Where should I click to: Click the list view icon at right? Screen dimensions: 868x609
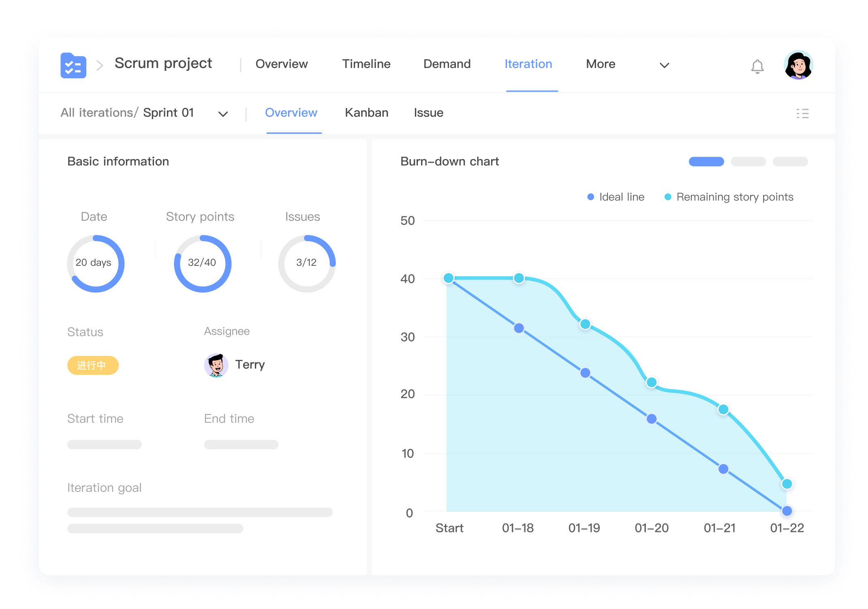[802, 113]
